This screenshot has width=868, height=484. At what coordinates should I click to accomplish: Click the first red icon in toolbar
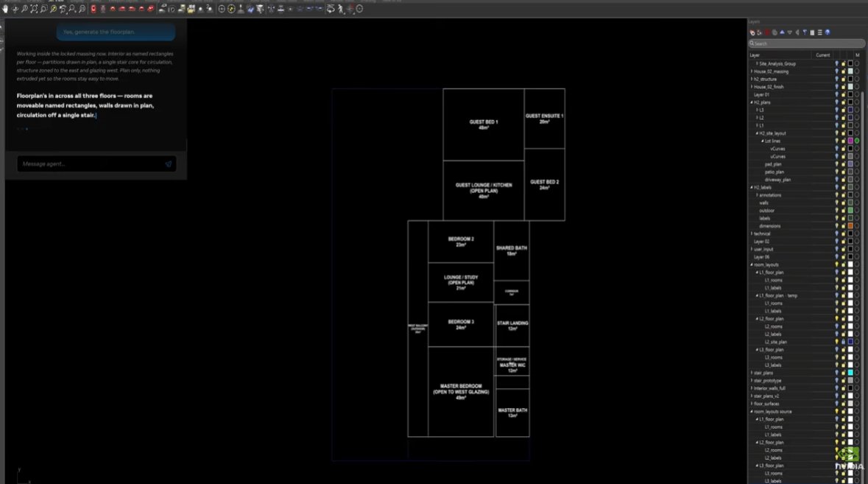[93, 9]
